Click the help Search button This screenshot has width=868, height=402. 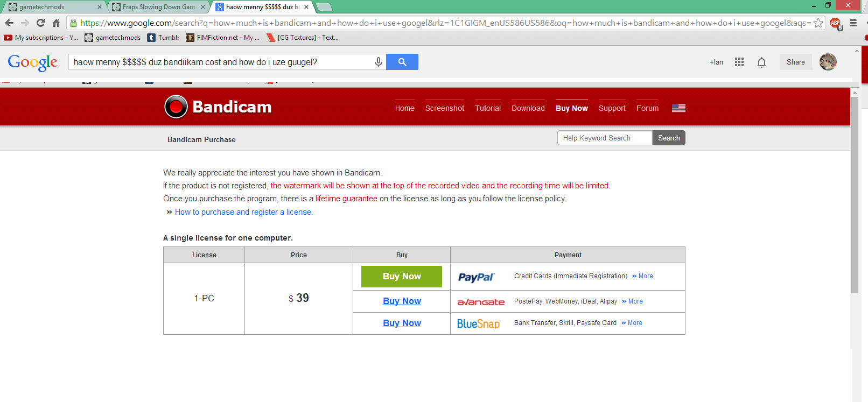tap(669, 138)
